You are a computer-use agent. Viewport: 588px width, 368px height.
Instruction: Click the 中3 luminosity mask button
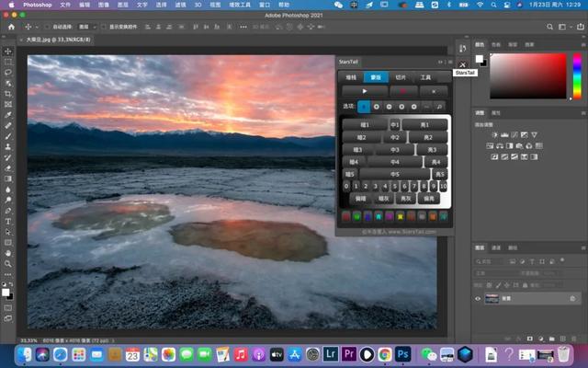click(395, 149)
